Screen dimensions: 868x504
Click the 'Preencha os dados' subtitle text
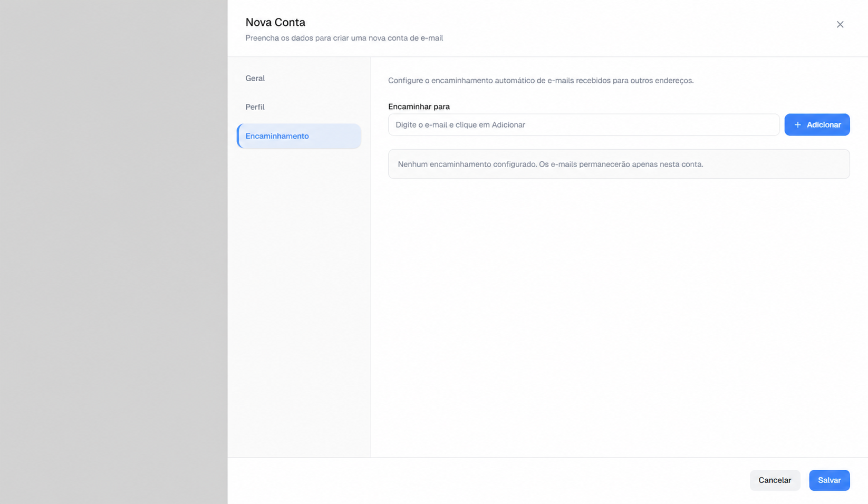[344, 38]
